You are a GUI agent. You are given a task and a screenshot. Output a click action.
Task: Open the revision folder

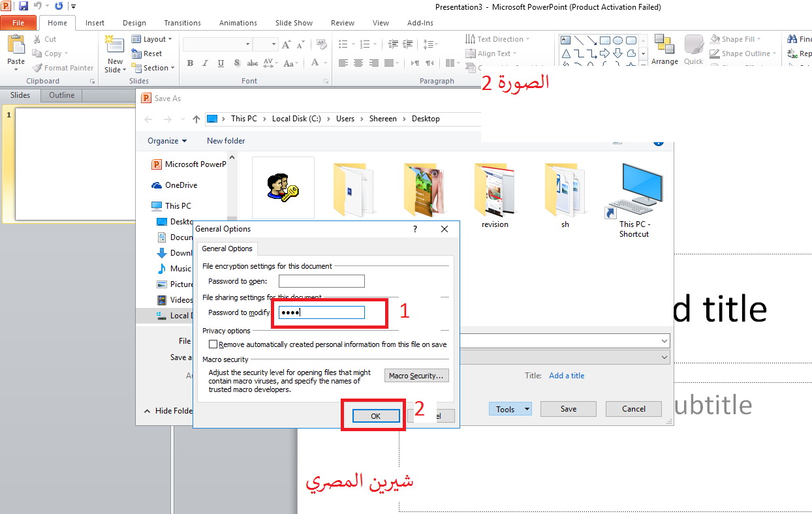pyautogui.click(x=495, y=194)
